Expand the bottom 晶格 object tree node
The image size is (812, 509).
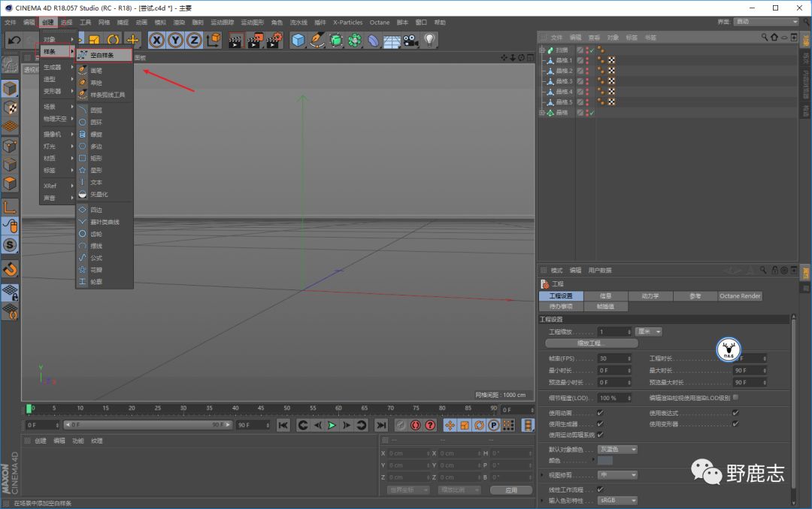pyautogui.click(x=542, y=112)
